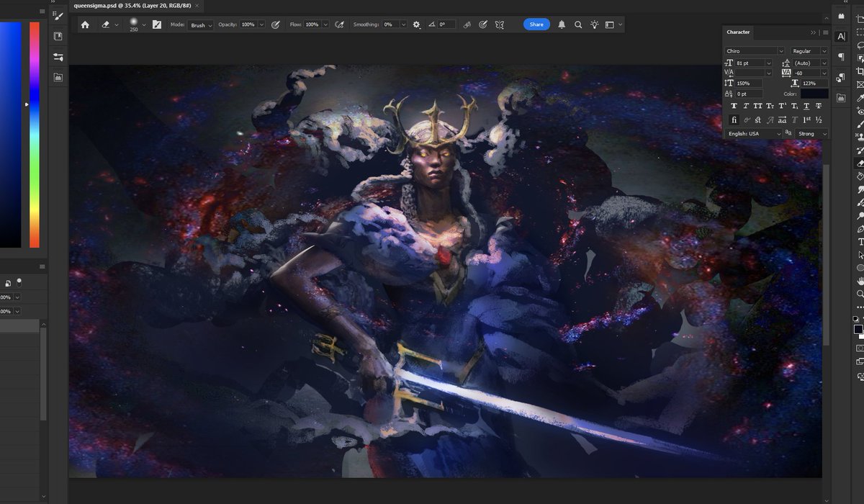Click the text Color swatch in Character panel

[814, 94]
